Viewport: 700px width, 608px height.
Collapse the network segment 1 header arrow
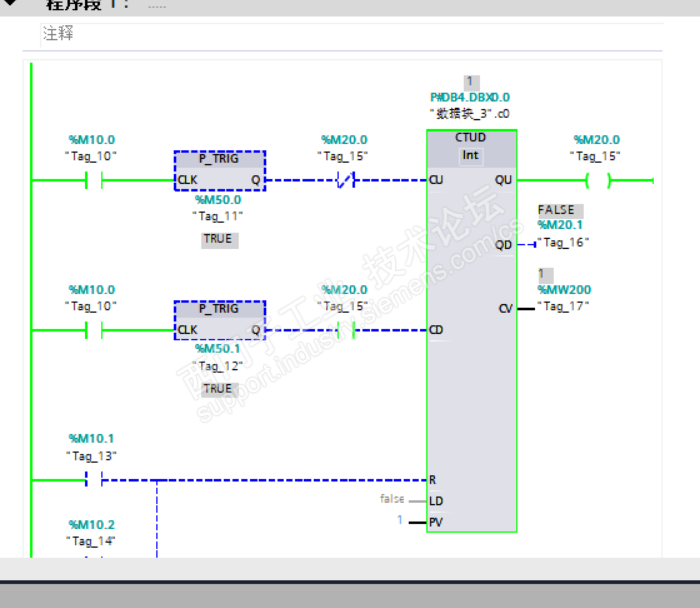(10, 3)
